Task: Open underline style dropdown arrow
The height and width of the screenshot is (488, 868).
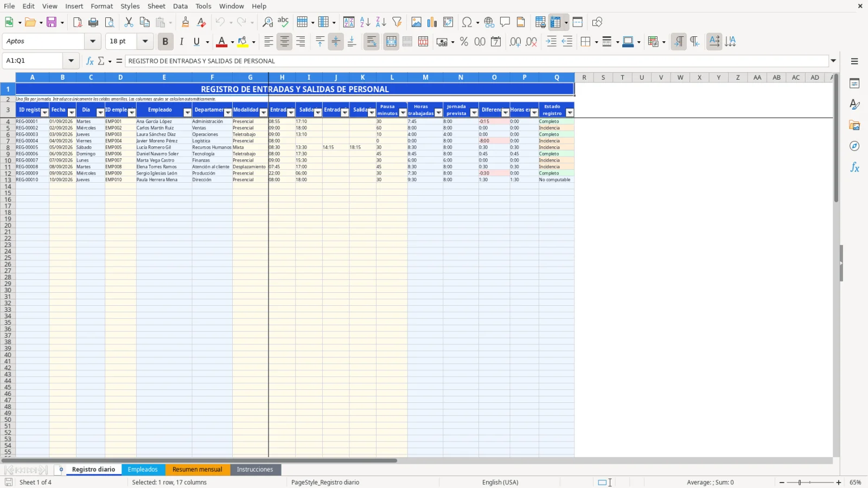Action: [x=207, y=42]
